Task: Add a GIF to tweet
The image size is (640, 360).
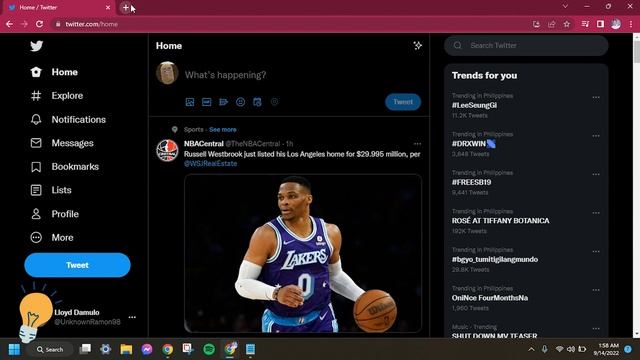Action: tap(207, 102)
